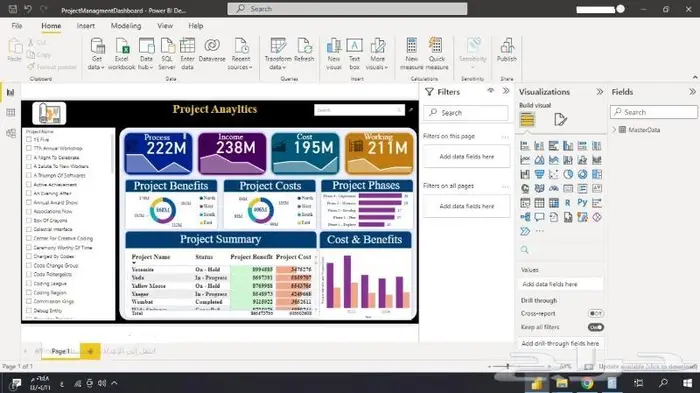Image resolution: width=700 pixels, height=393 pixels.
Task: Select the Format visual pen icon
Action: coord(560,119)
